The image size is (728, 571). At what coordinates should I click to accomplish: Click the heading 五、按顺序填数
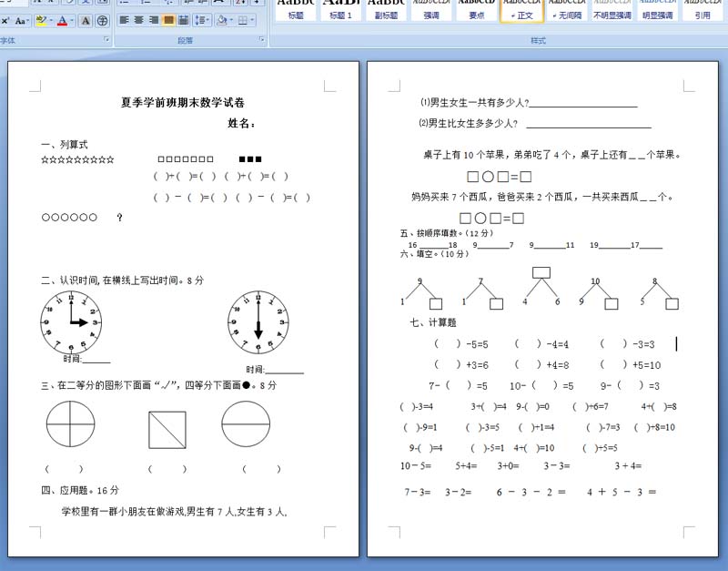pos(446,233)
